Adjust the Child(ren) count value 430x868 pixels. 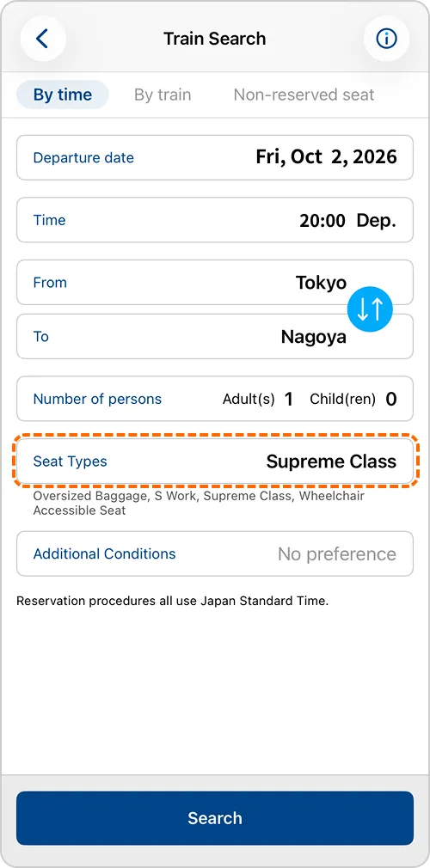pyautogui.click(x=391, y=399)
